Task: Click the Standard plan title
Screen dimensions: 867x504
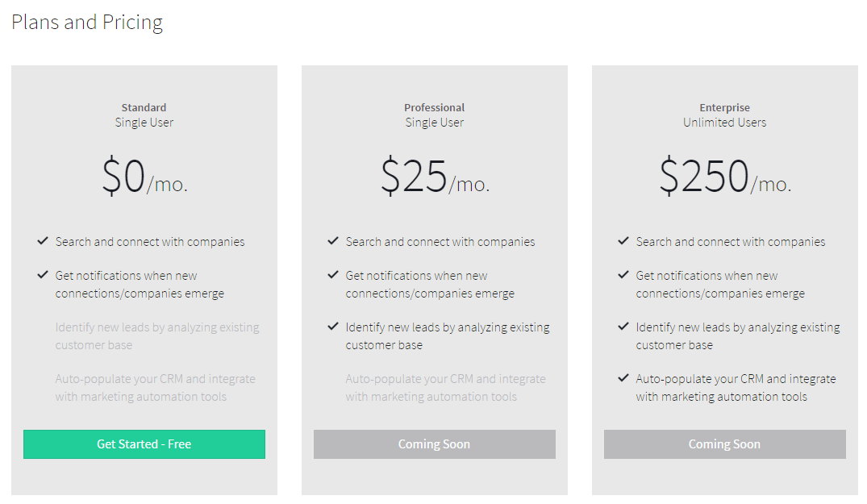Action: click(x=144, y=107)
